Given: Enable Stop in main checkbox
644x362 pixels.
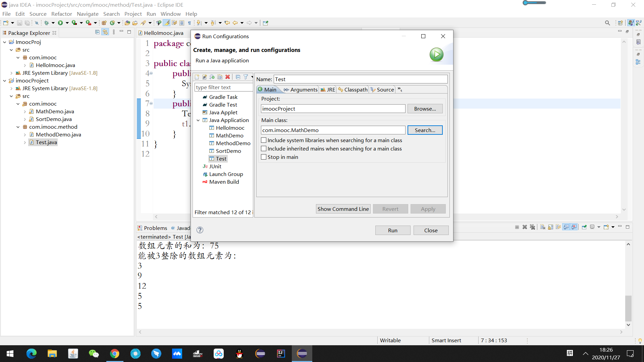Looking at the screenshot, I should (264, 157).
